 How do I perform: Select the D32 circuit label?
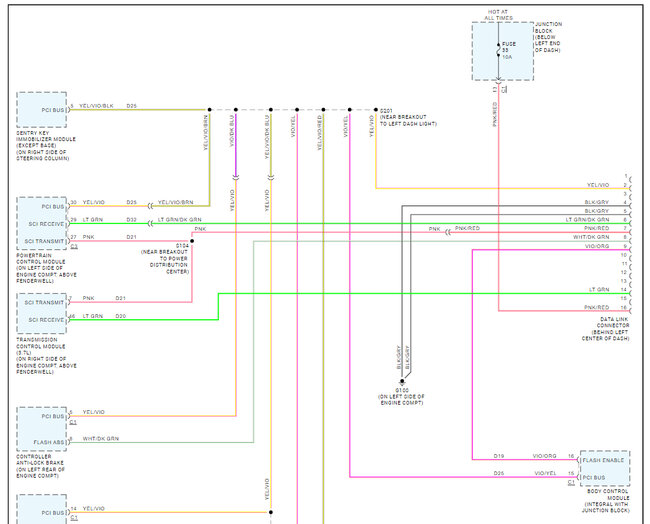point(131,220)
